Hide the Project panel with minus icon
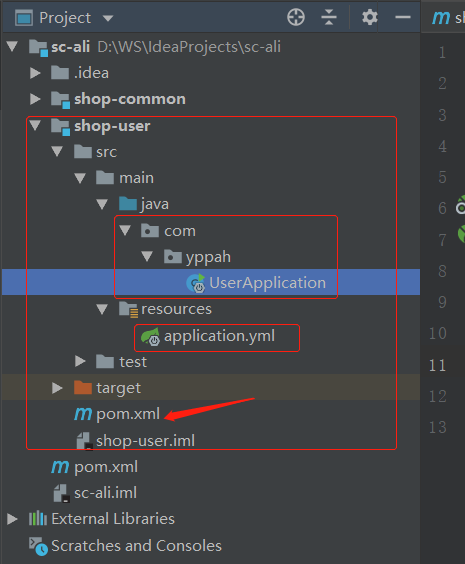465x564 pixels. pos(402,17)
